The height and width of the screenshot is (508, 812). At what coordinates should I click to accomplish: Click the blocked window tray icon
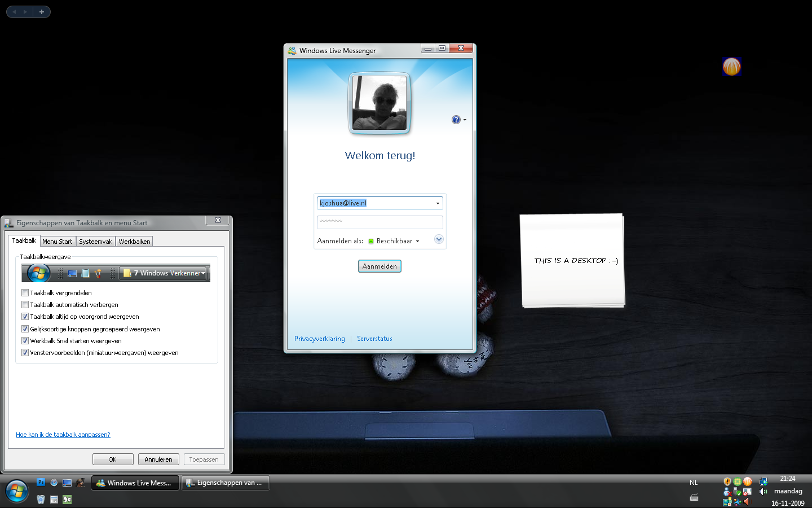click(x=748, y=492)
